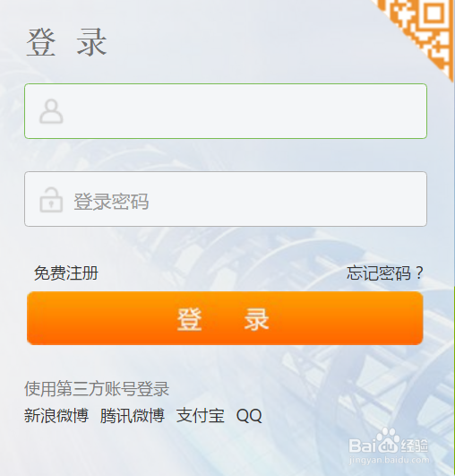Click the Baidu 经验 watermark text
455x476 pixels.
point(415,446)
